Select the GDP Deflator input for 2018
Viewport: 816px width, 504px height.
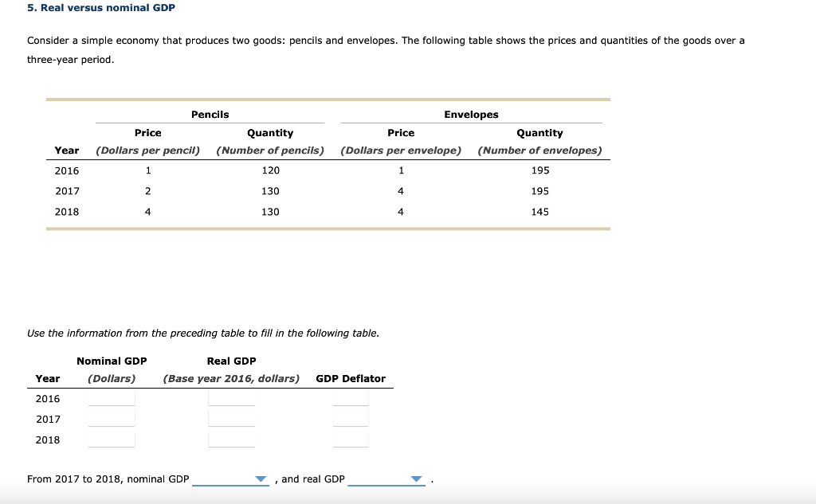(351, 438)
